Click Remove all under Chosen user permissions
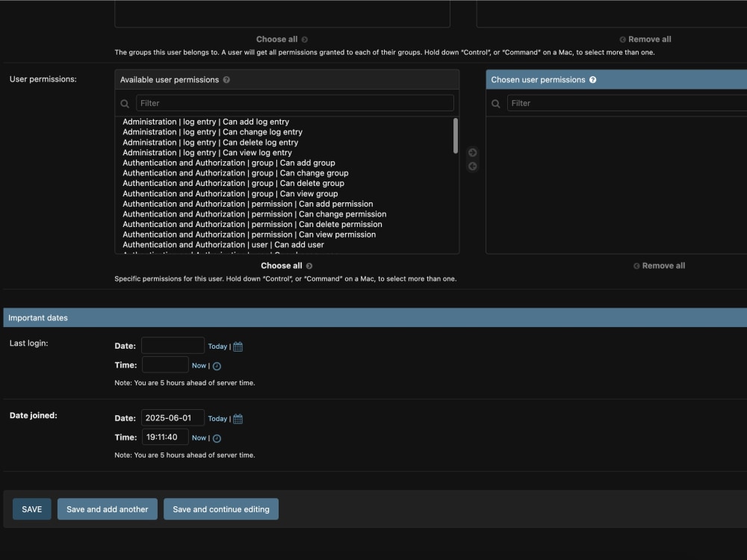Screen dimensions: 747x560 660,266
